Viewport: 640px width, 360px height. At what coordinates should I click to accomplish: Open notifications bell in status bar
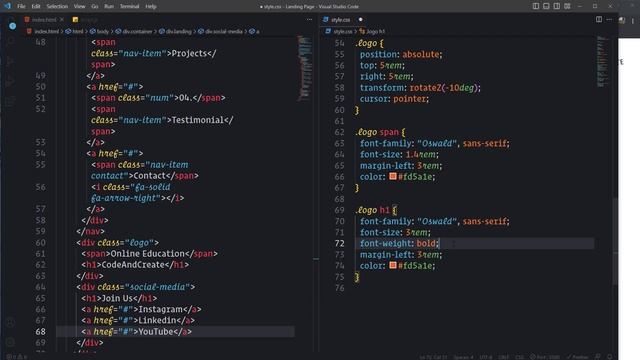pos(609,357)
